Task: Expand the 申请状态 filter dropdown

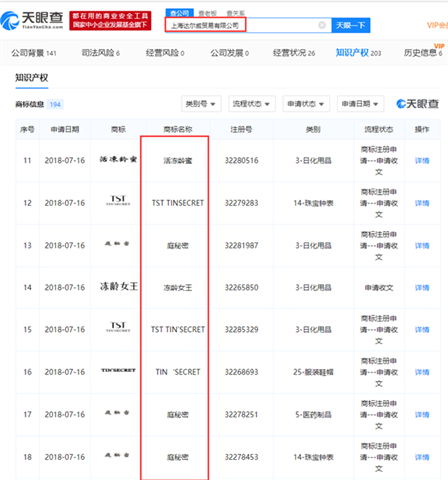Action: click(306, 104)
